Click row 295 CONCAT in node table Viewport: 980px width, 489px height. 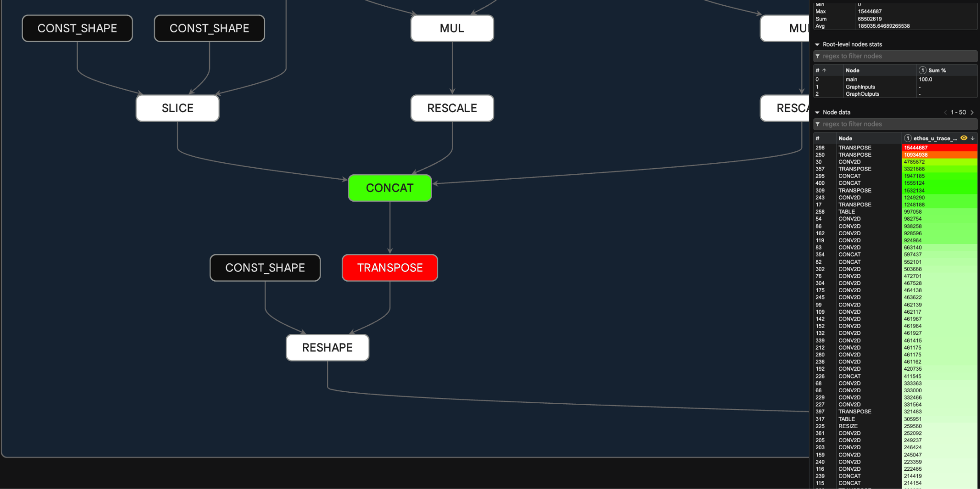895,176
